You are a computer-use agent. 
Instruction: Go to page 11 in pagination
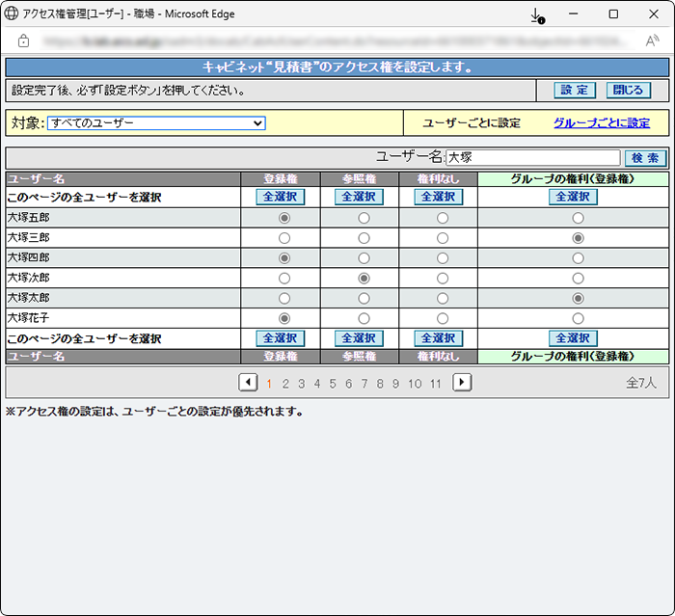click(436, 384)
